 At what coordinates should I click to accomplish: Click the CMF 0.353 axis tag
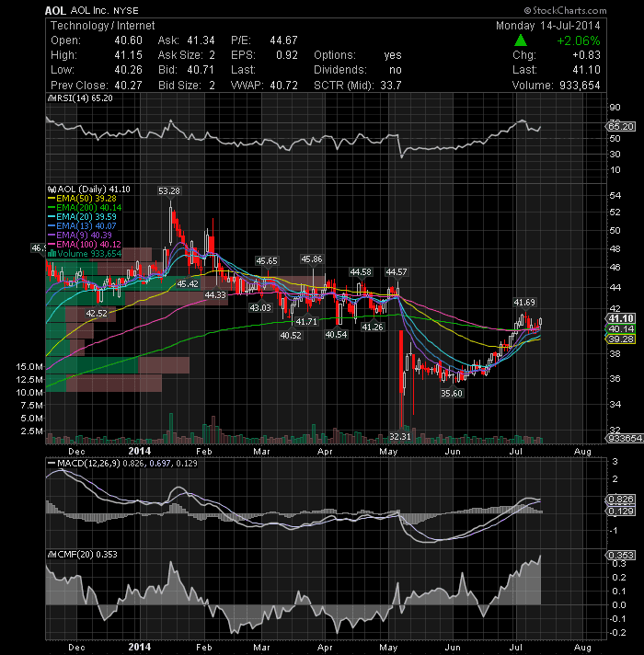(x=621, y=555)
